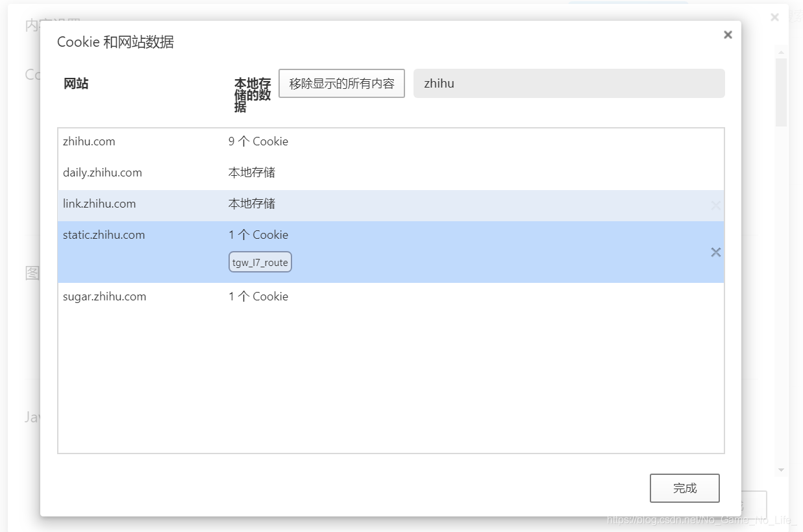The image size is (803, 532).
Task: Click the 本地存储的数据 column header
Action: 253,95
